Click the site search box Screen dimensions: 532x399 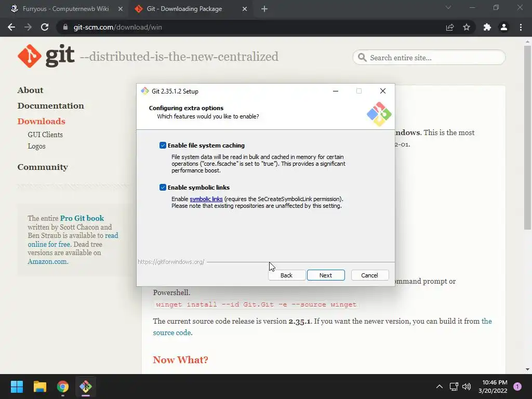click(x=429, y=57)
